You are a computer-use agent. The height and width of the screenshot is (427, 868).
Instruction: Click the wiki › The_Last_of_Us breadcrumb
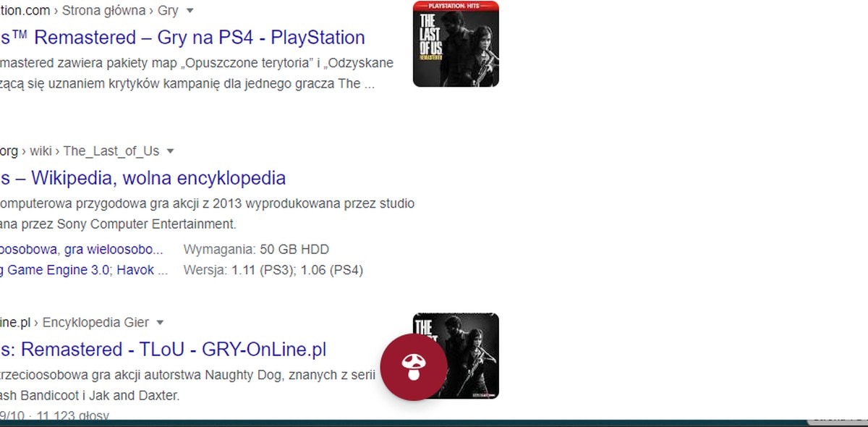click(x=94, y=151)
